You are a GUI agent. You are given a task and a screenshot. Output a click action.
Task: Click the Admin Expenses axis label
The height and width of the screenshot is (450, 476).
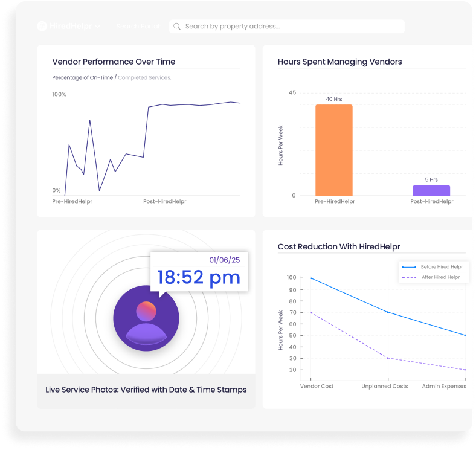click(x=444, y=386)
